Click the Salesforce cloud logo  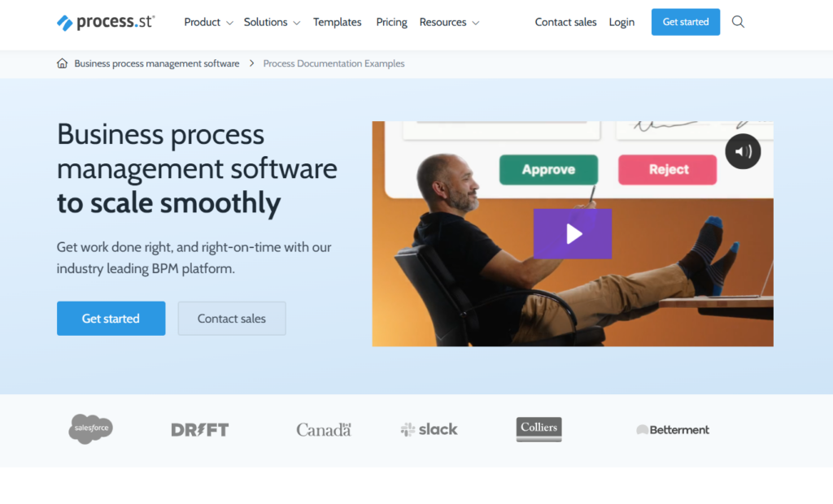click(x=90, y=428)
